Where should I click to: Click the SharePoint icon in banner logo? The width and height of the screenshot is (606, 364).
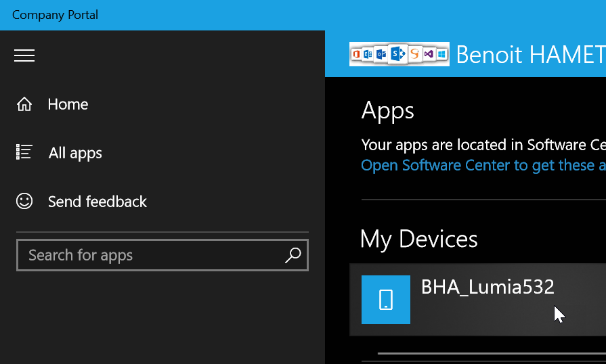pyautogui.click(x=398, y=54)
